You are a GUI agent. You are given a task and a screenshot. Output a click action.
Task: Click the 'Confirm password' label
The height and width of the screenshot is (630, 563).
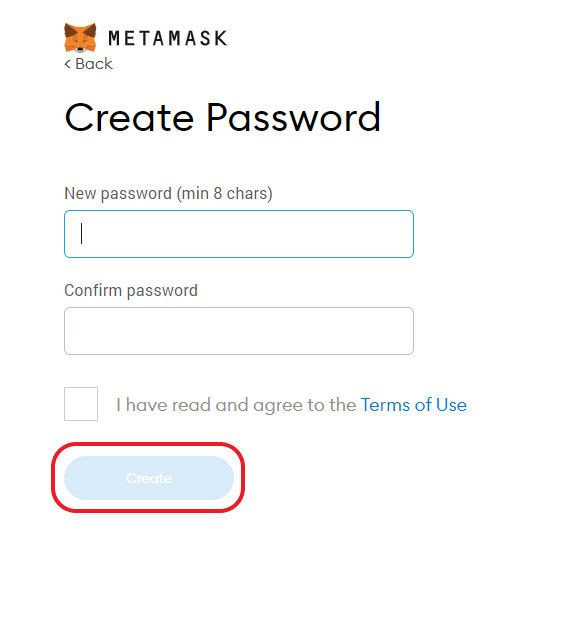[131, 290]
